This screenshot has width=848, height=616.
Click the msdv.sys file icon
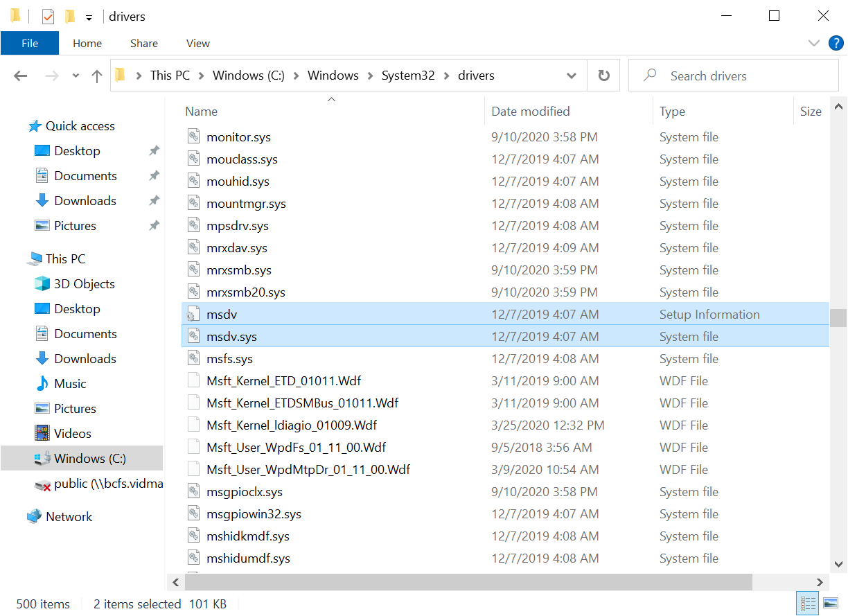tap(193, 337)
